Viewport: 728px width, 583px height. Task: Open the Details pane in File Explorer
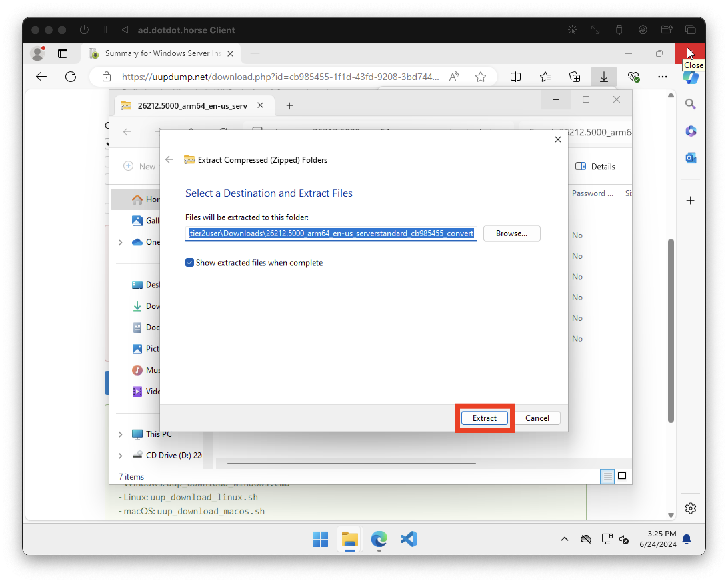[595, 166]
